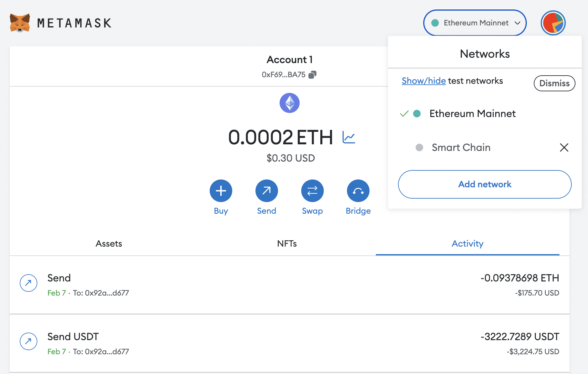Image resolution: width=588 pixels, height=374 pixels.
Task: Click the arrow icon on Send ETH row
Action: point(29,283)
